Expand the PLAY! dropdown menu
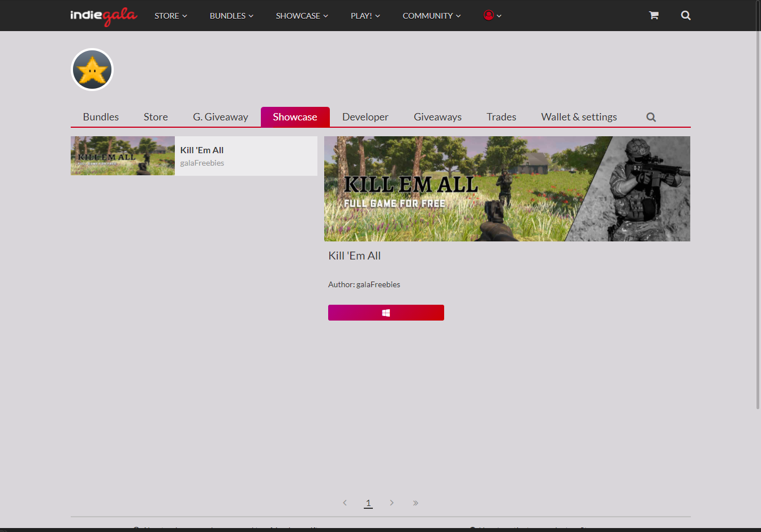Image resolution: width=761 pixels, height=532 pixels. click(365, 16)
